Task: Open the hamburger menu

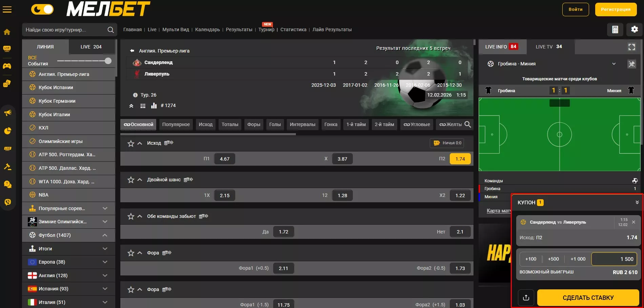Action: [x=7, y=9]
